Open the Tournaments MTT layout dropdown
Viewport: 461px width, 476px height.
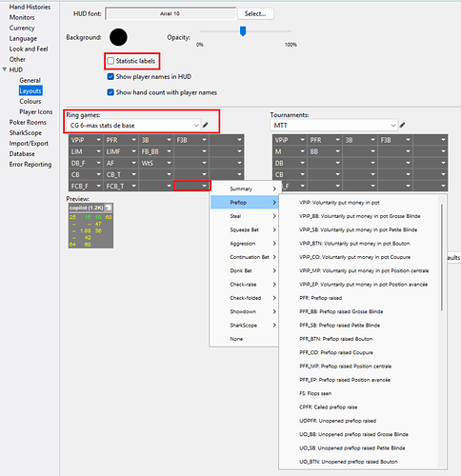[333, 126]
